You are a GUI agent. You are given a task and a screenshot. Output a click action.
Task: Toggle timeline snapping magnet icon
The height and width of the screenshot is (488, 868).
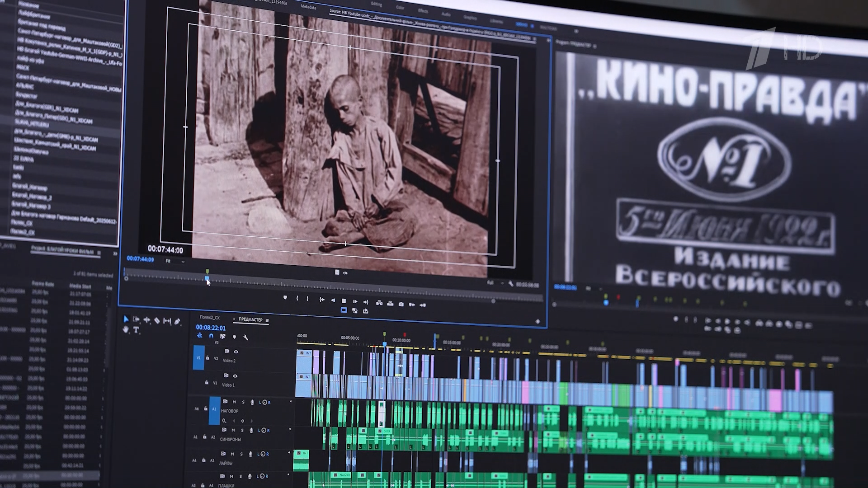pos(211,336)
